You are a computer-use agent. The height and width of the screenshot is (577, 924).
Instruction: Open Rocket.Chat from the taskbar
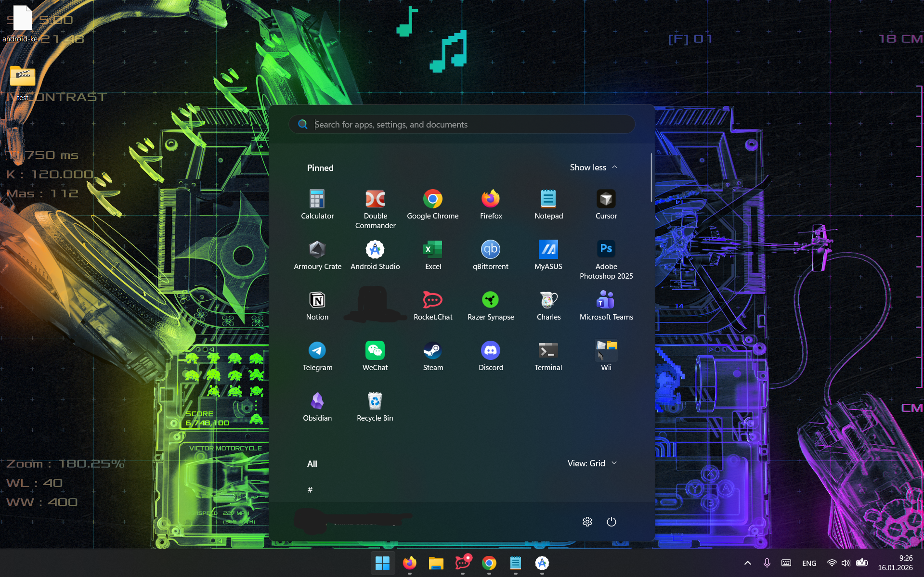click(463, 563)
